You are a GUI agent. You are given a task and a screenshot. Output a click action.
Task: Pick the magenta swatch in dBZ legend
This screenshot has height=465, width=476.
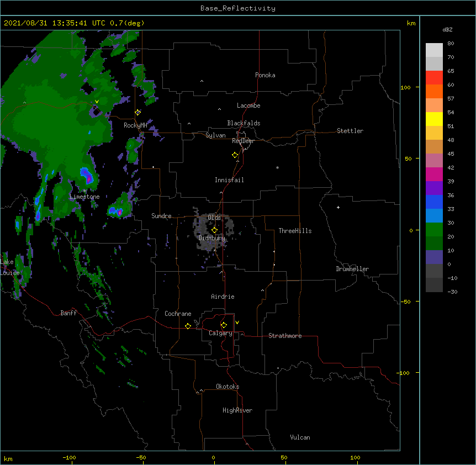(434, 175)
